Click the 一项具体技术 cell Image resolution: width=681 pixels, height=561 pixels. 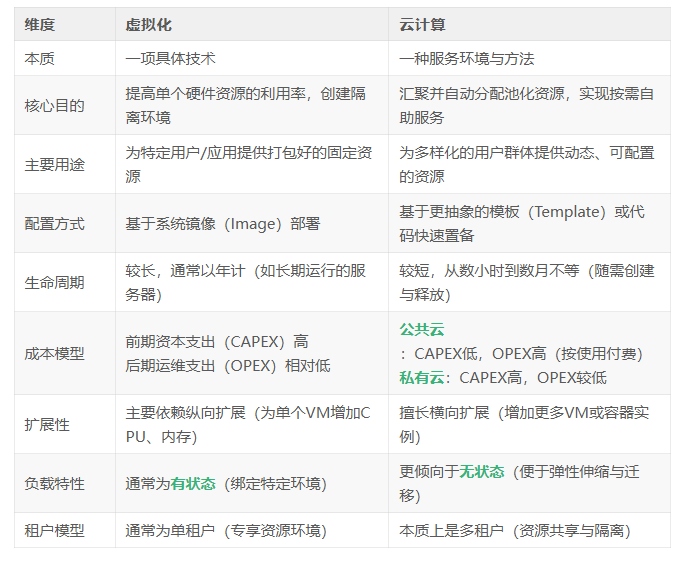[x=170, y=58]
